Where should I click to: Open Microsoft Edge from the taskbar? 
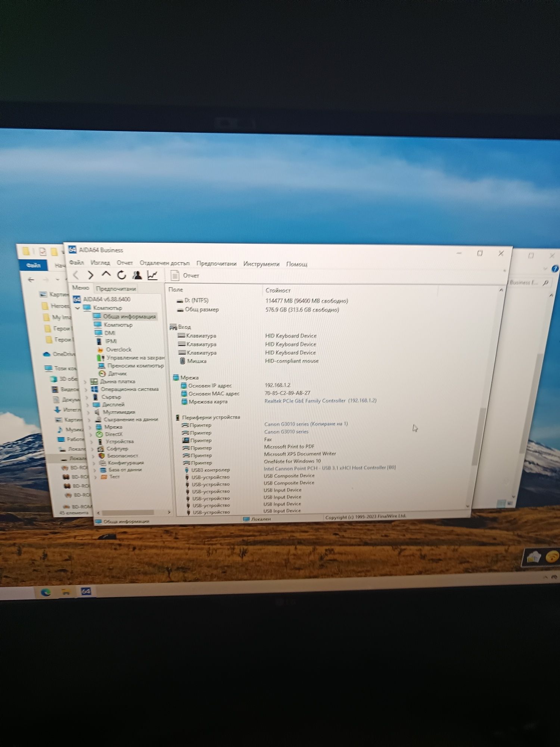(x=46, y=592)
